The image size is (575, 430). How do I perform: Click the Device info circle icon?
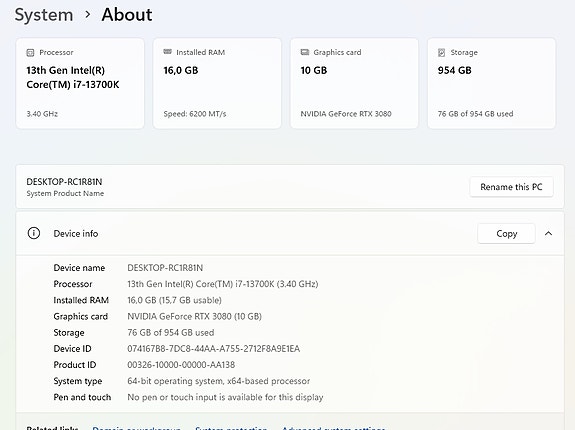coord(34,233)
